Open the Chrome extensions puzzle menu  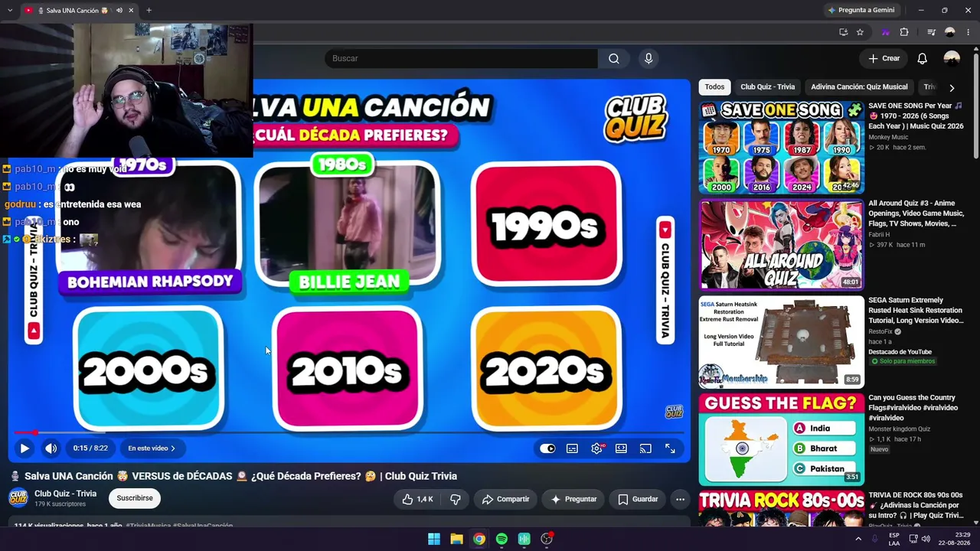(x=904, y=32)
